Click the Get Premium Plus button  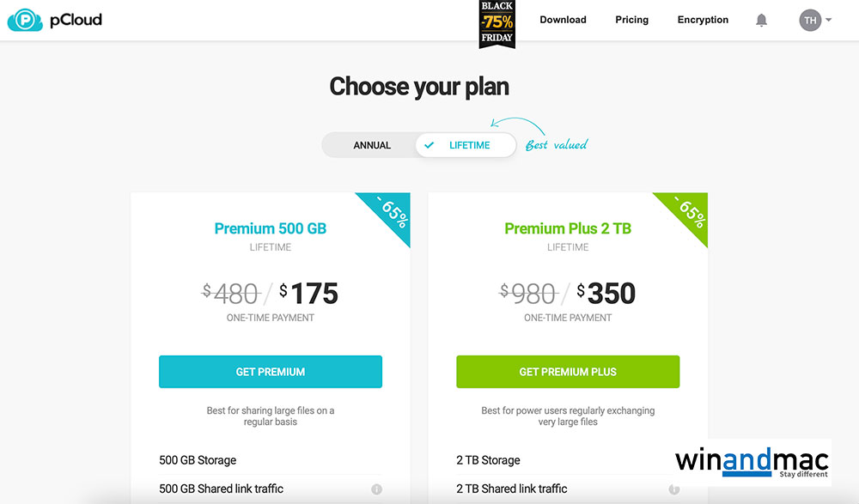pos(568,372)
